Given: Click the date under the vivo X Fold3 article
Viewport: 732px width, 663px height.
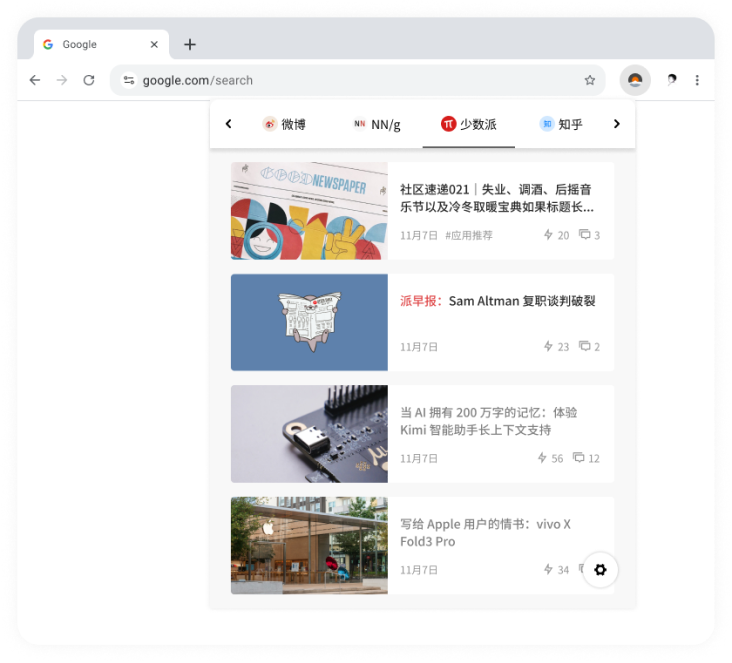Looking at the screenshot, I should (419, 570).
